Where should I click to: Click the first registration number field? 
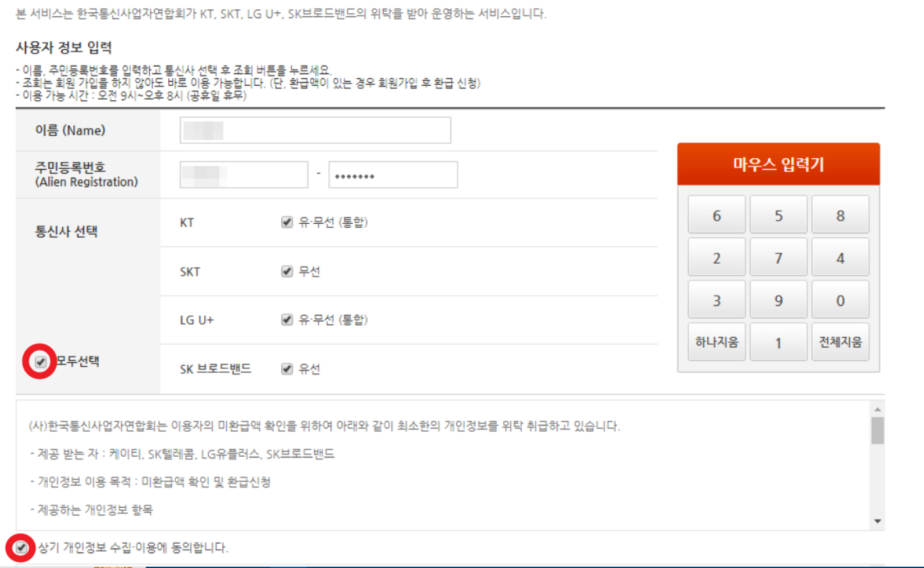click(x=244, y=175)
